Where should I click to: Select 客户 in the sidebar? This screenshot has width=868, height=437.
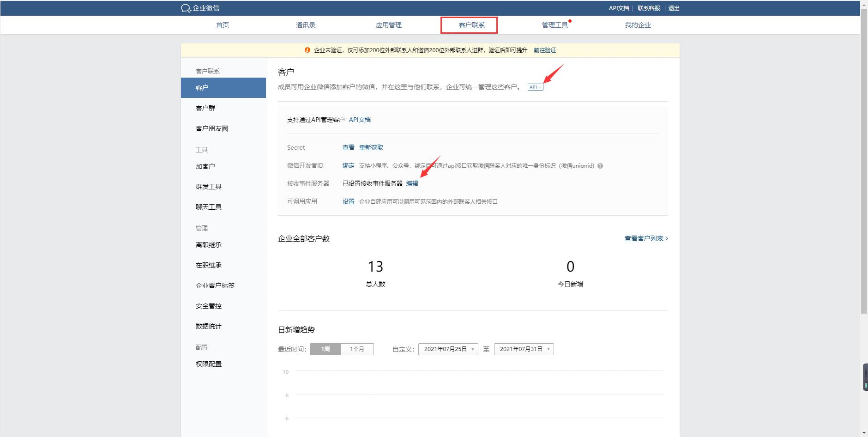pyautogui.click(x=223, y=88)
